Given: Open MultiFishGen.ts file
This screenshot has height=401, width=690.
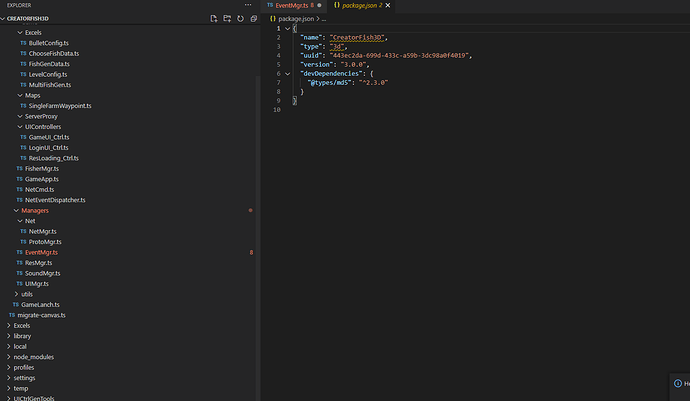Looking at the screenshot, I should (50, 85).
